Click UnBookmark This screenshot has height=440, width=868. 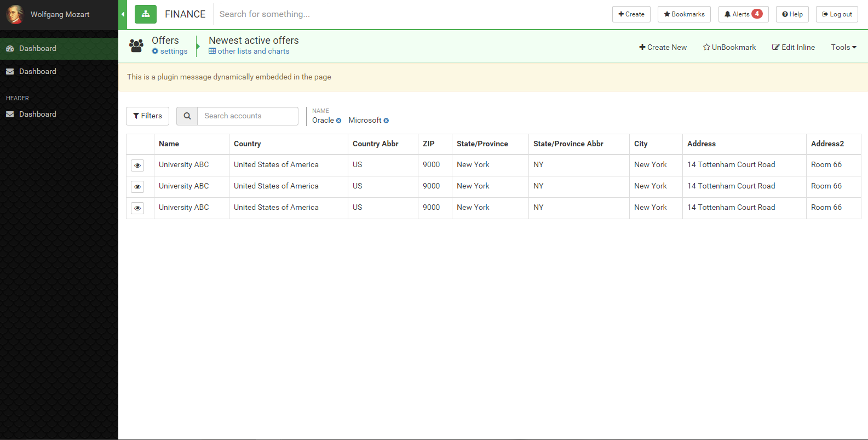pyautogui.click(x=729, y=47)
